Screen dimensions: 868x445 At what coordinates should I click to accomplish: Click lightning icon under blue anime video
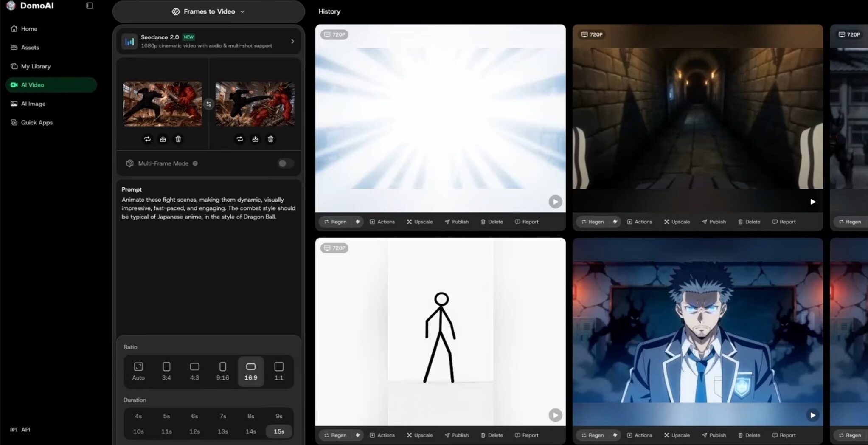click(x=615, y=435)
